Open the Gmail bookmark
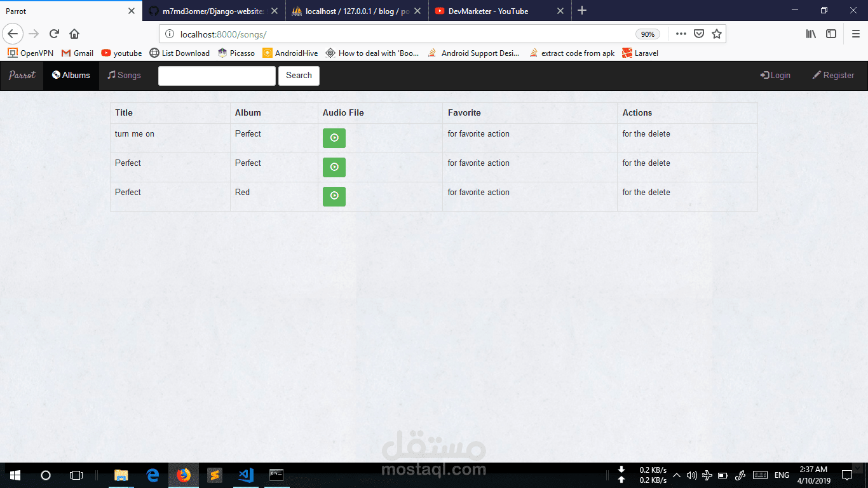The width and height of the screenshot is (868, 488). (x=78, y=53)
